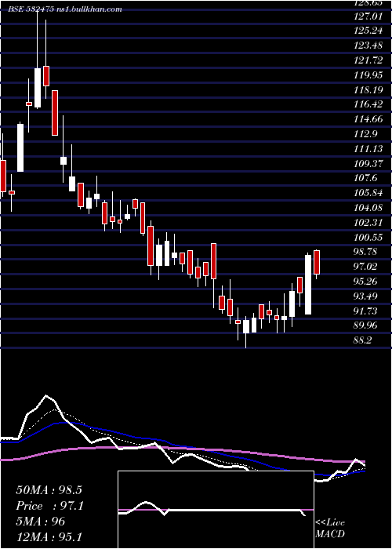The width and height of the screenshot is (392, 549).
Task: Click the 104.08 price axis label
Action: [x=368, y=208]
